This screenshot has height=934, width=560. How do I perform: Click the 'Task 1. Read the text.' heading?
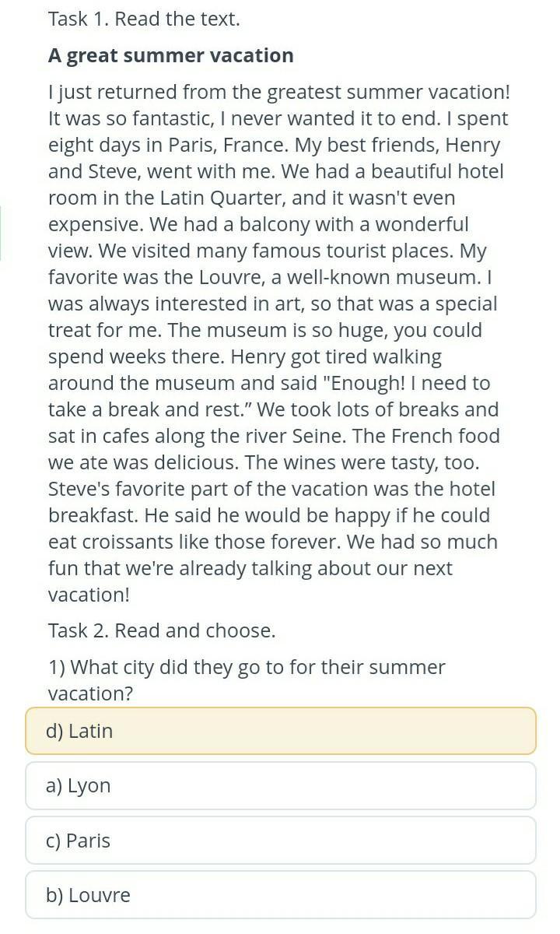pos(144,19)
